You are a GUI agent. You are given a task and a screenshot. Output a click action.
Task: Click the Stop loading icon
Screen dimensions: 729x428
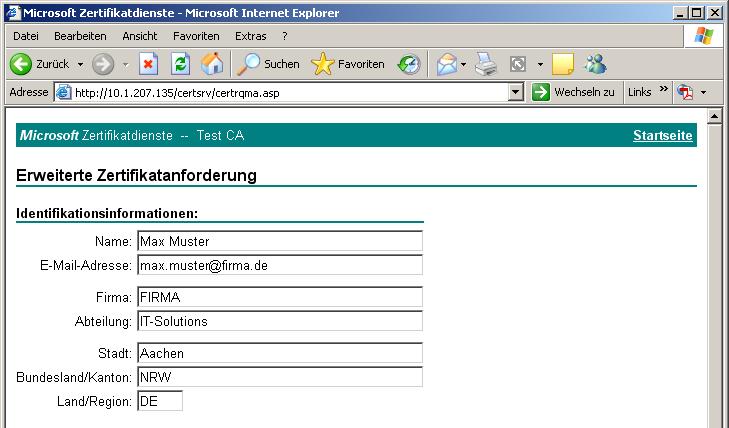[148, 64]
